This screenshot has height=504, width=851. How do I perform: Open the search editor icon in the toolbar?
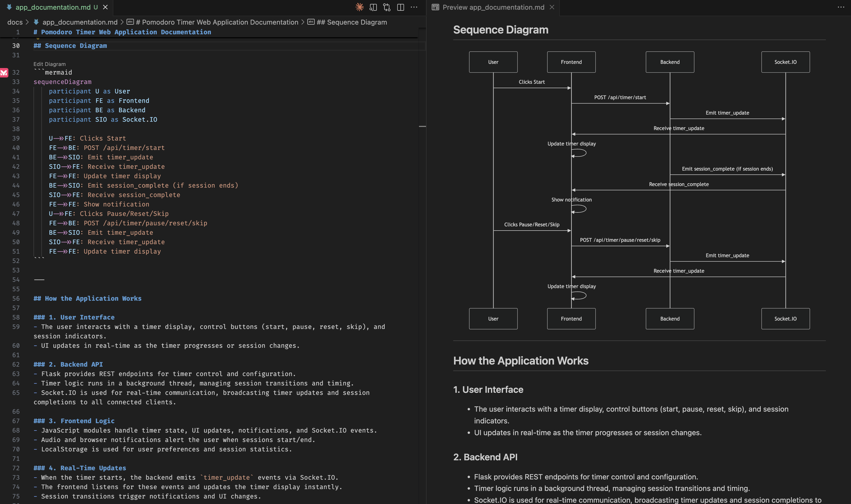[373, 7]
